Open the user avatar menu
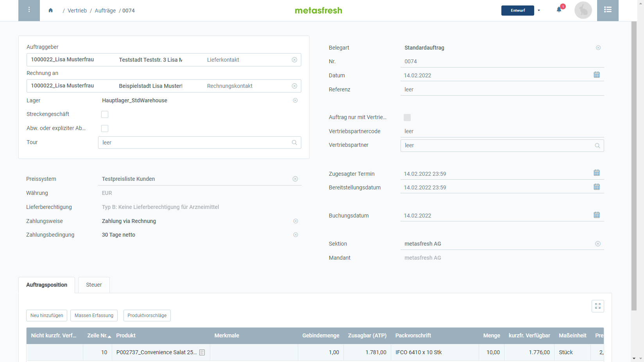 pyautogui.click(x=583, y=10)
